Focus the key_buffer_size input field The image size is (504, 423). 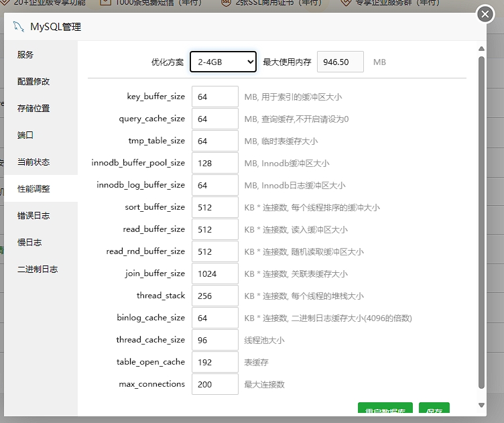[215, 97]
